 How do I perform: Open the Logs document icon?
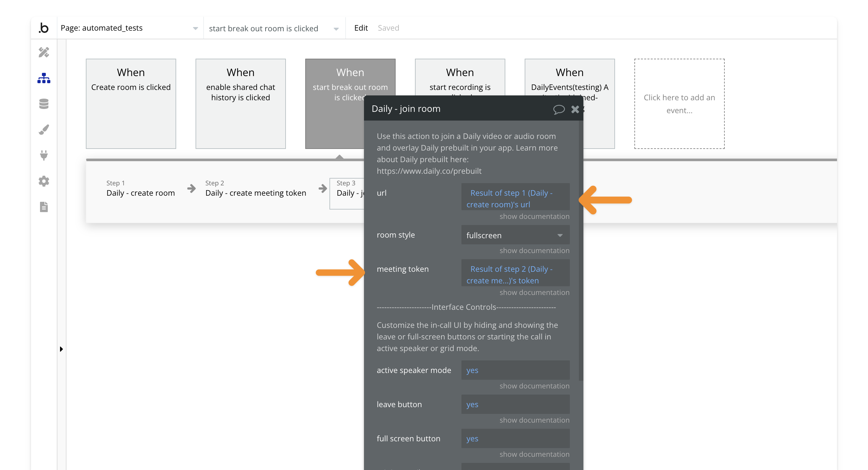point(44,207)
